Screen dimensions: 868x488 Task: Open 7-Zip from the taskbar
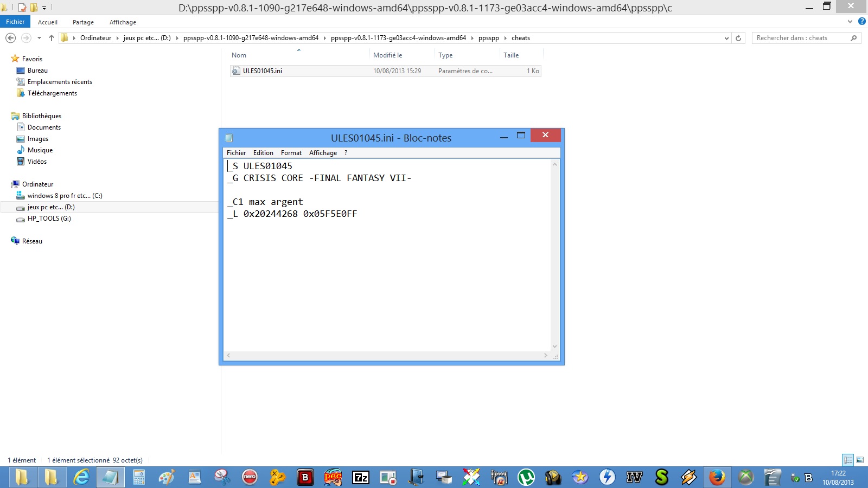click(x=361, y=477)
